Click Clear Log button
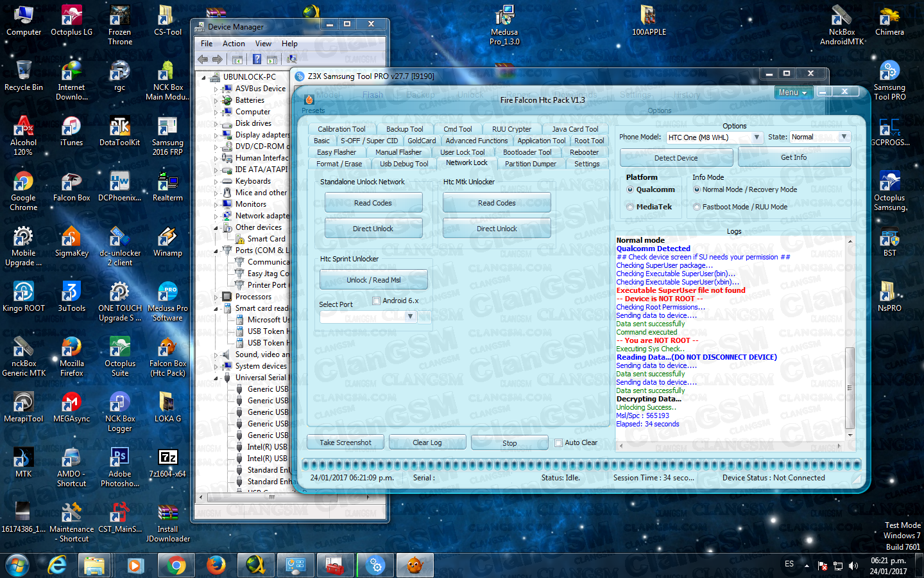The width and height of the screenshot is (924, 578). (427, 442)
